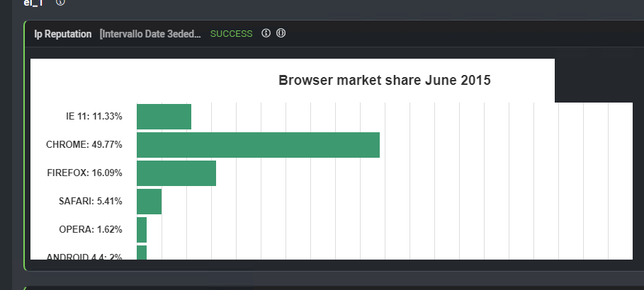Click the FIREFOX bar in the chart

[x=176, y=173]
